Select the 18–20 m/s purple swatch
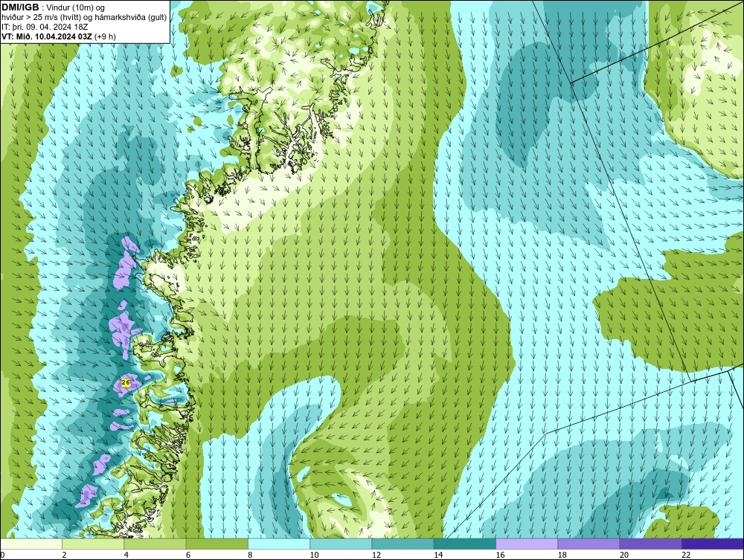744x560 pixels. click(589, 544)
